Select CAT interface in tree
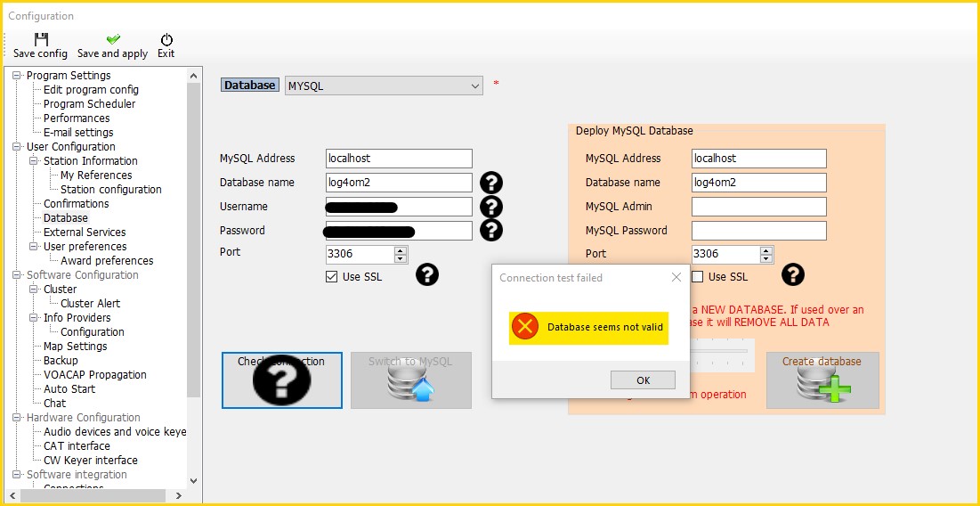Viewport: 980px width, 506px height. click(x=77, y=446)
